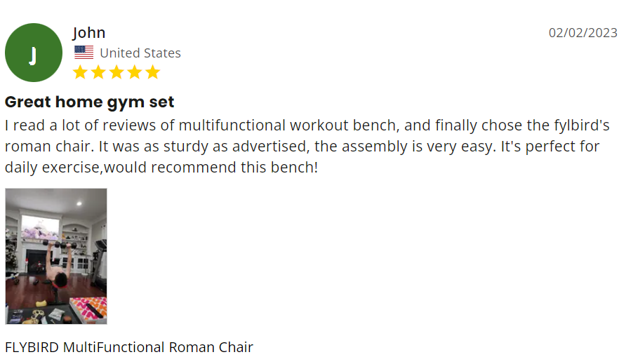This screenshot has width=626, height=364.
Task: Click the fourth rating star
Action: 135,72
